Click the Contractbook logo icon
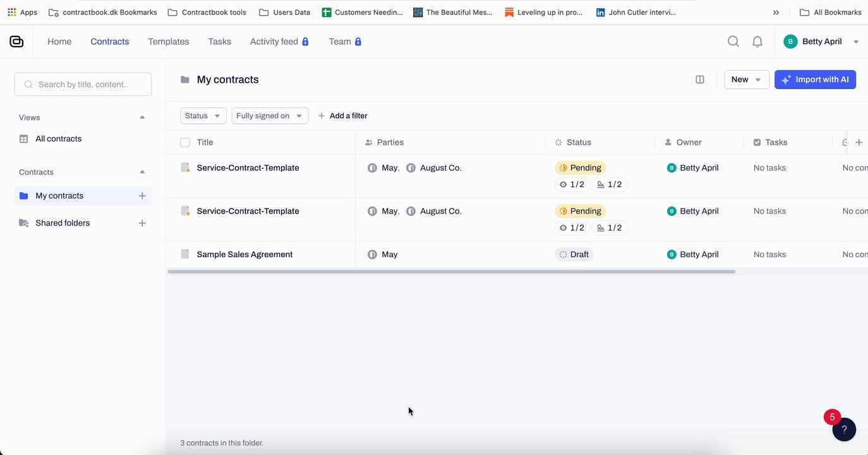 coord(16,42)
